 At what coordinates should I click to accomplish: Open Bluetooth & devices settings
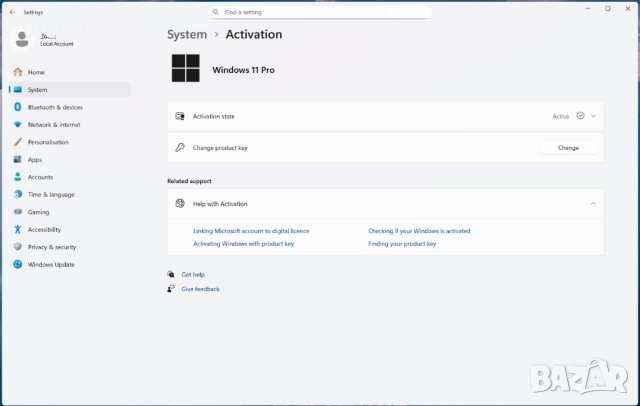click(55, 107)
